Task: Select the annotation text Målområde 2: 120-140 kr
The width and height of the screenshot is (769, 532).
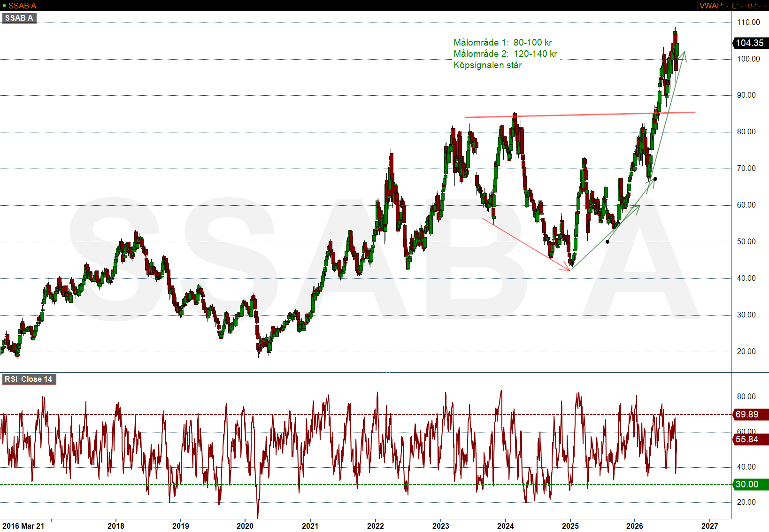Action: coord(505,54)
